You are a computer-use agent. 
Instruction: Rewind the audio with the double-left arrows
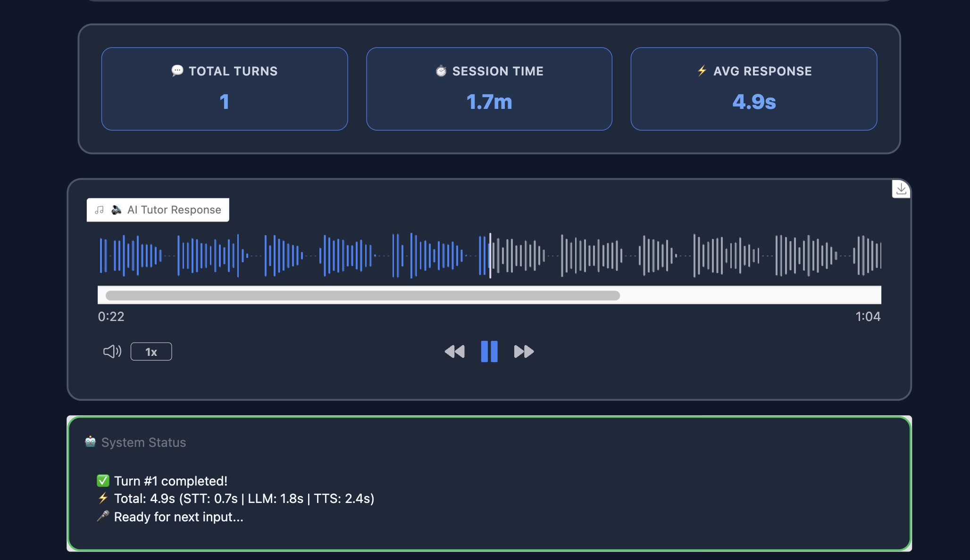(x=454, y=352)
